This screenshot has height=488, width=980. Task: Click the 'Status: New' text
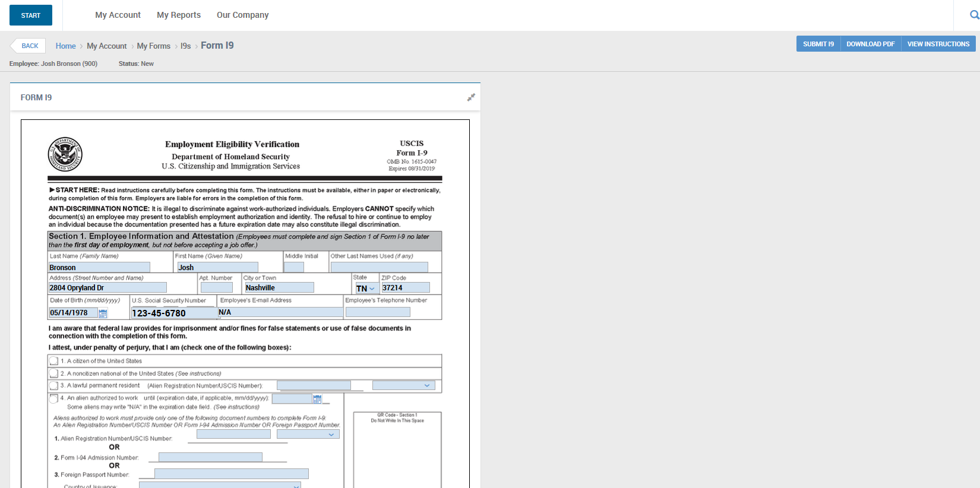pyautogui.click(x=136, y=64)
